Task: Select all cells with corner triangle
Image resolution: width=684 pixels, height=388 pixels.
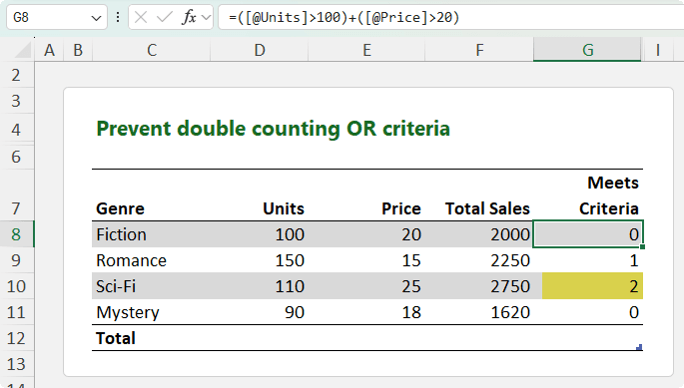Action: click(x=23, y=50)
